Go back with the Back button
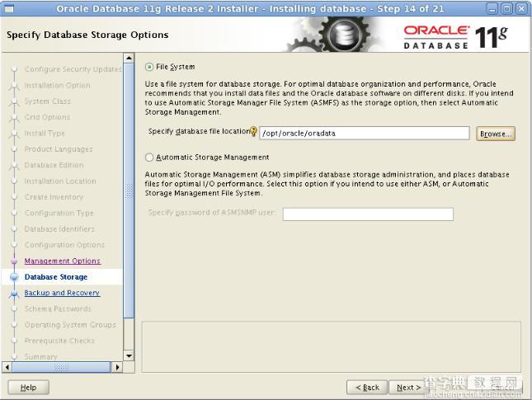 tap(367, 388)
